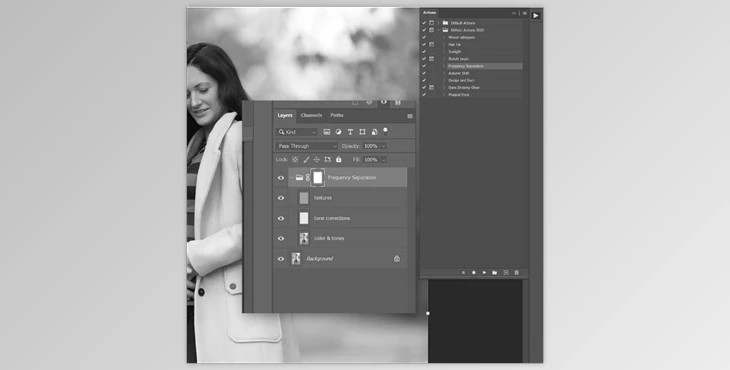The width and height of the screenshot is (730, 370).
Task: Hide the textures layer
Action: click(x=281, y=198)
